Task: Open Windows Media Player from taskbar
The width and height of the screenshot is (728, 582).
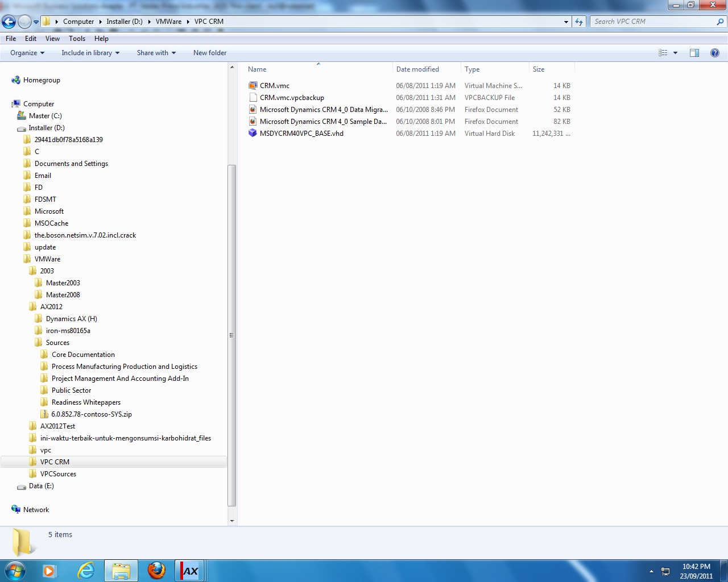Action: (x=49, y=571)
